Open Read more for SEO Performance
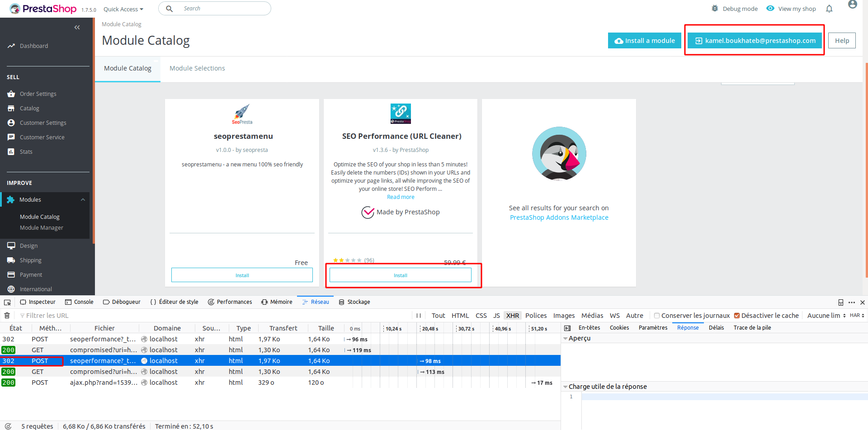 (400, 197)
